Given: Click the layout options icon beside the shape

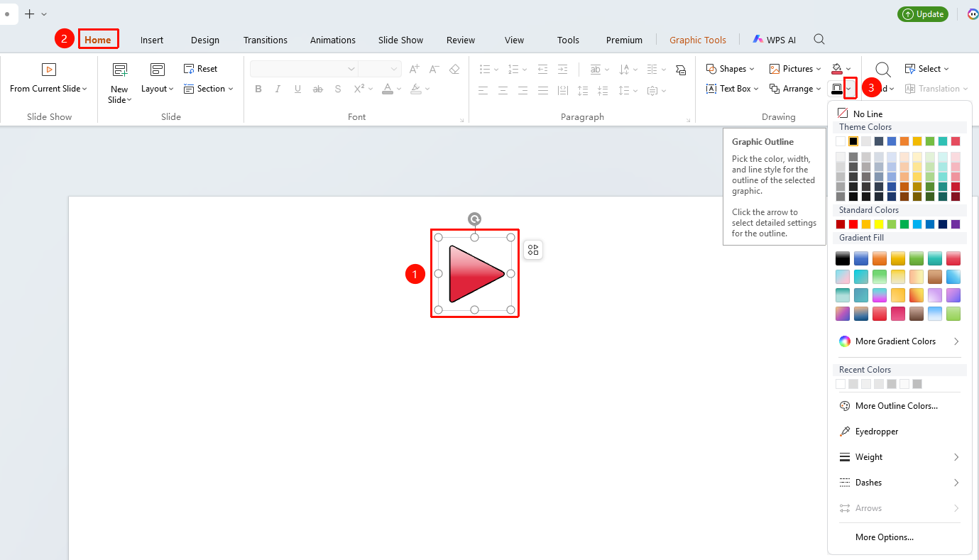Looking at the screenshot, I should (533, 249).
